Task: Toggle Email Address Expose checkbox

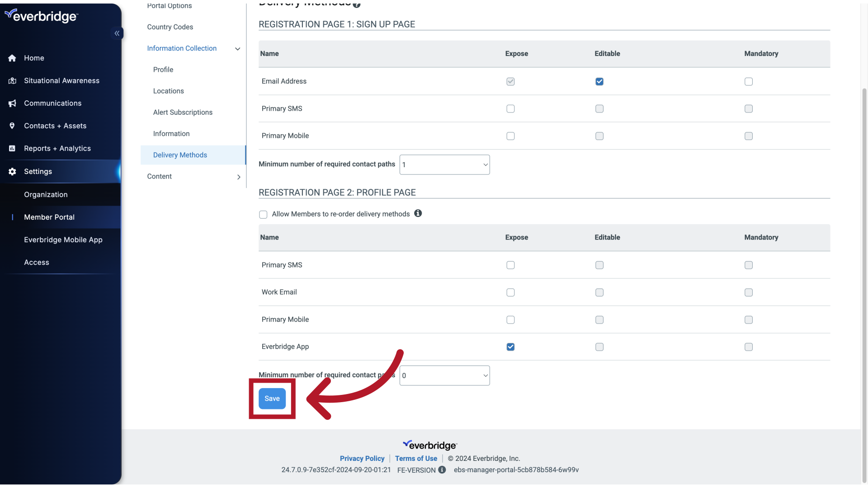Action: pyautogui.click(x=510, y=81)
